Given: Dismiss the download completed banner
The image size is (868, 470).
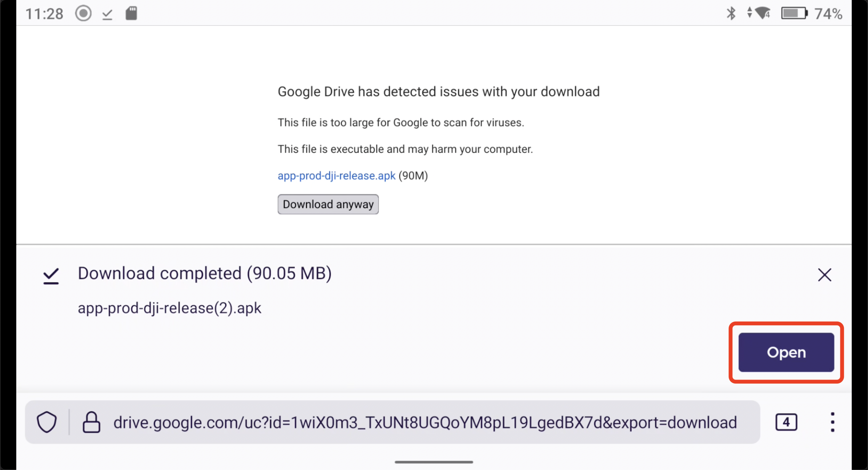Looking at the screenshot, I should tap(824, 275).
